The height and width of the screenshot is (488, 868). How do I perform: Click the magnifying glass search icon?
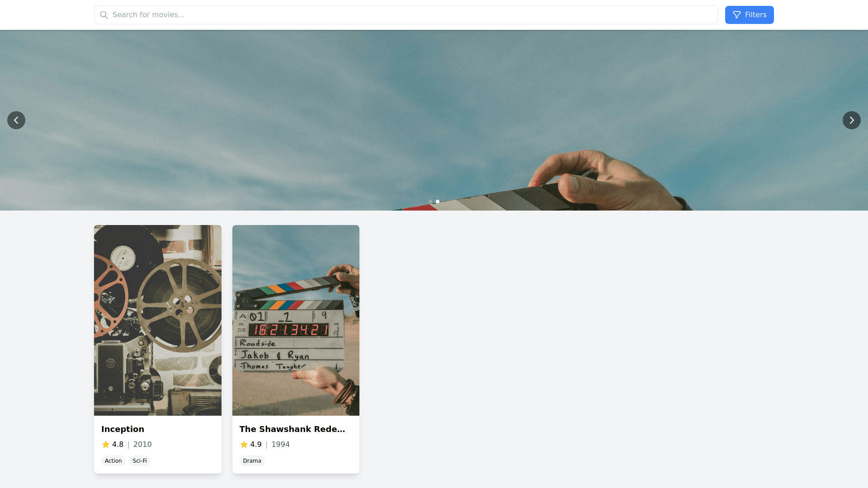[104, 15]
